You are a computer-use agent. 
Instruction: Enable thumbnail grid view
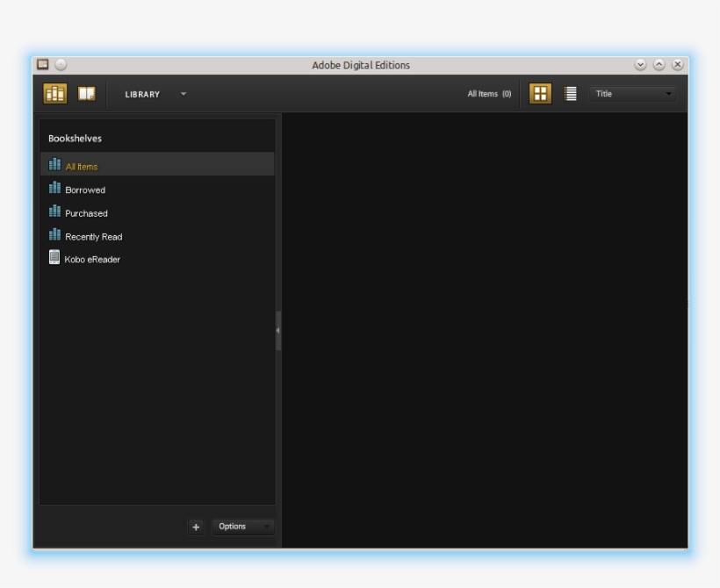[x=540, y=94]
